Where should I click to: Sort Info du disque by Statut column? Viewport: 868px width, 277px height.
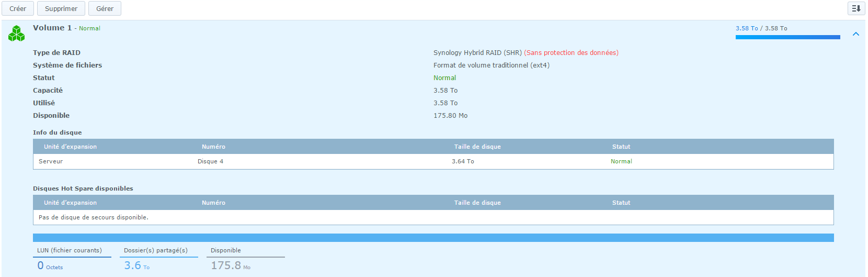click(621, 147)
